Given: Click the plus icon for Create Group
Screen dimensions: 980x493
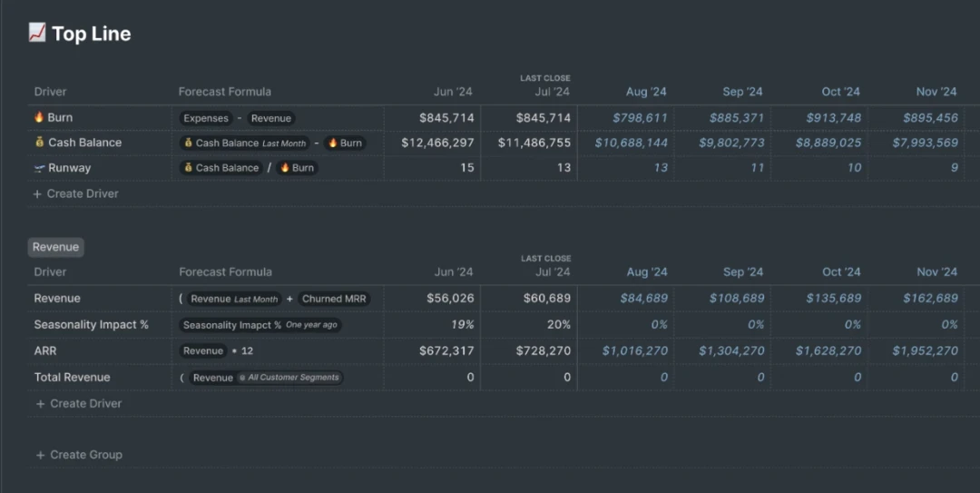Looking at the screenshot, I should (x=40, y=455).
